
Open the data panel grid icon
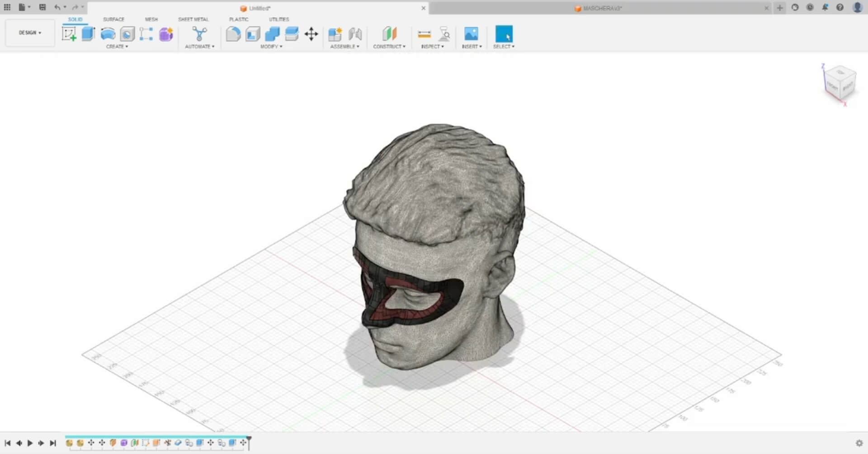point(7,7)
